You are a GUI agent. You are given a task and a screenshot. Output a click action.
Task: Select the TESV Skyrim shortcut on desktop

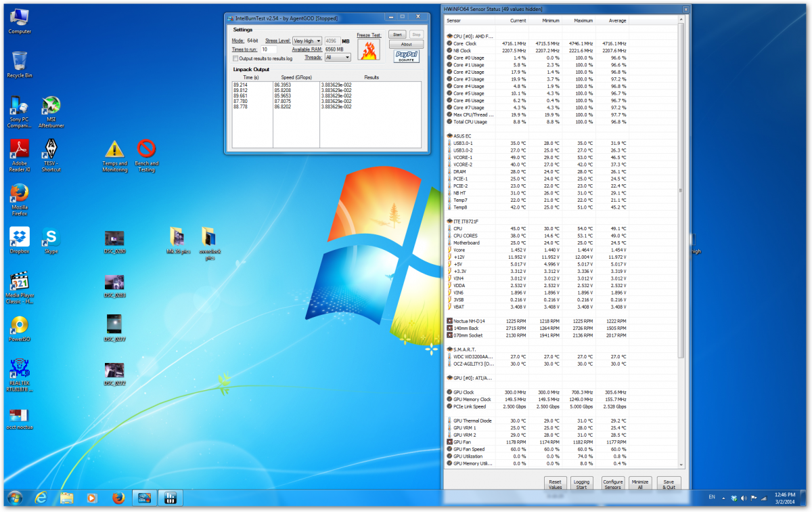point(51,156)
